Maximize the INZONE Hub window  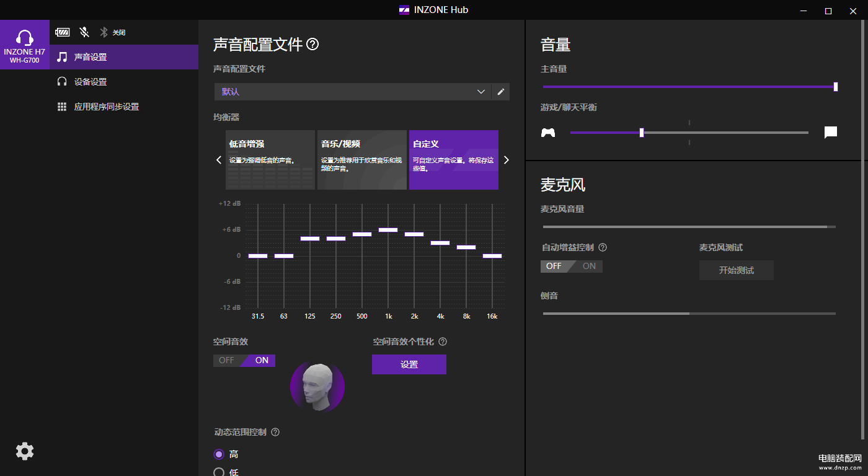coord(828,11)
